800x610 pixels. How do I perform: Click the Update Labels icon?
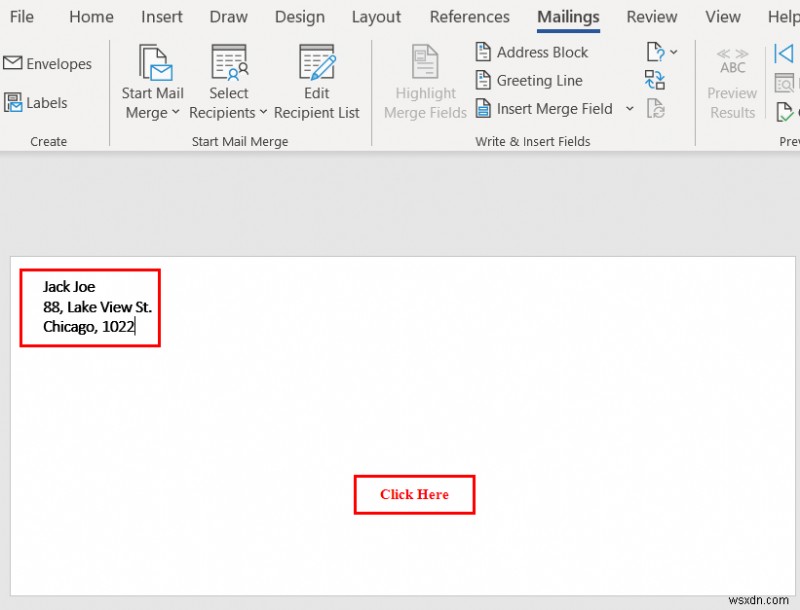(657, 109)
